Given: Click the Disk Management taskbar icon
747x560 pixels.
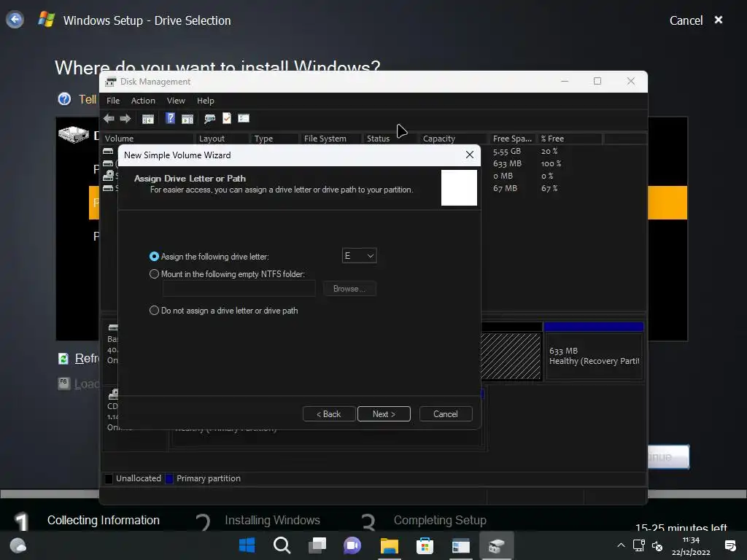Looking at the screenshot, I should (496, 545).
